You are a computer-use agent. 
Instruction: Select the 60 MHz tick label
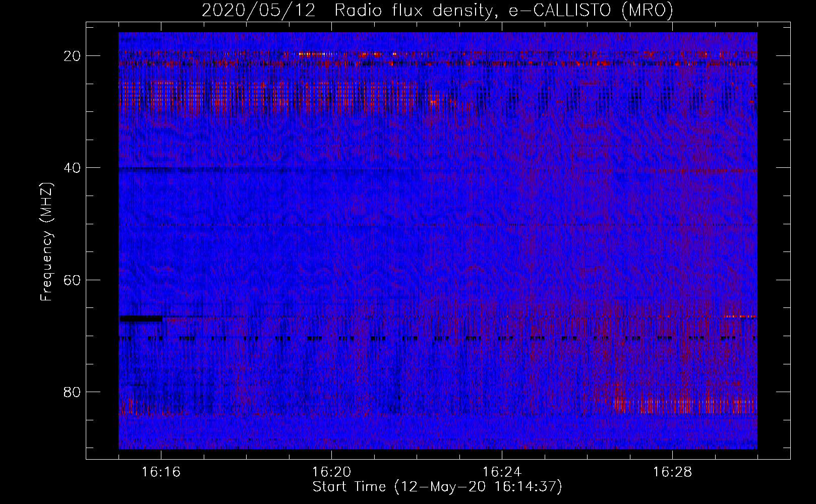click(73, 280)
